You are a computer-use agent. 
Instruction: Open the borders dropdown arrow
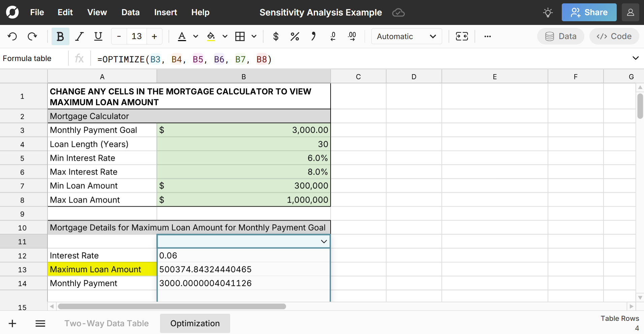[x=254, y=36]
